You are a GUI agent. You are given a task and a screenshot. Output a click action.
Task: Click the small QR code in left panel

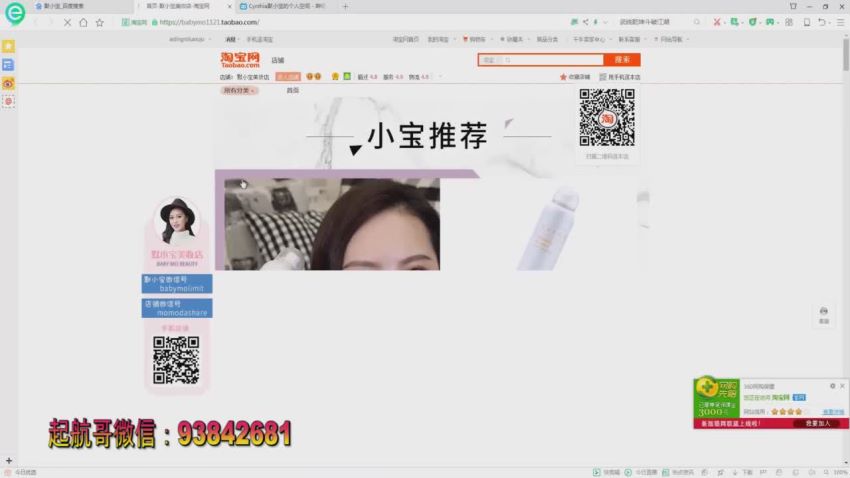(x=176, y=360)
